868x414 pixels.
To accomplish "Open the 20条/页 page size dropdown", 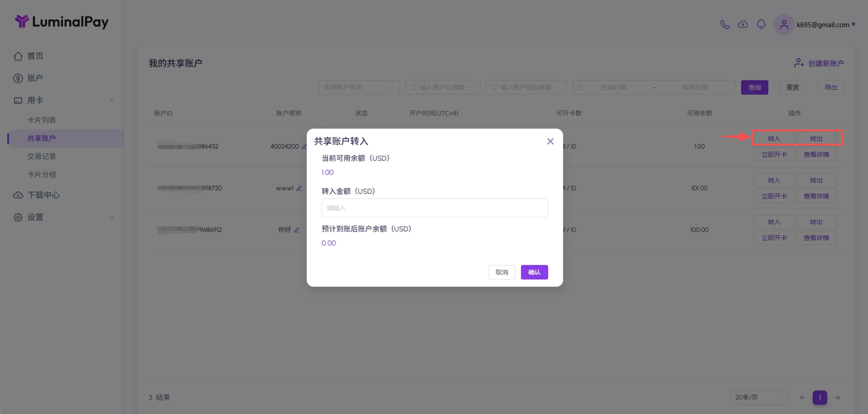I will click(x=759, y=397).
